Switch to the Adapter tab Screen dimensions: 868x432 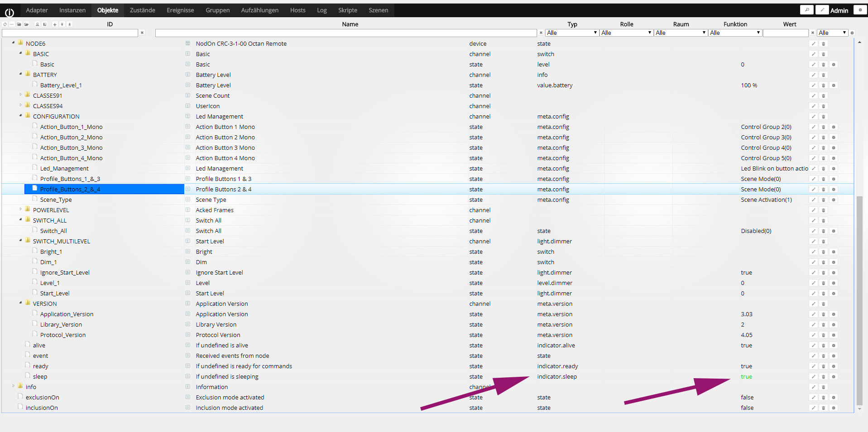pyautogui.click(x=37, y=10)
